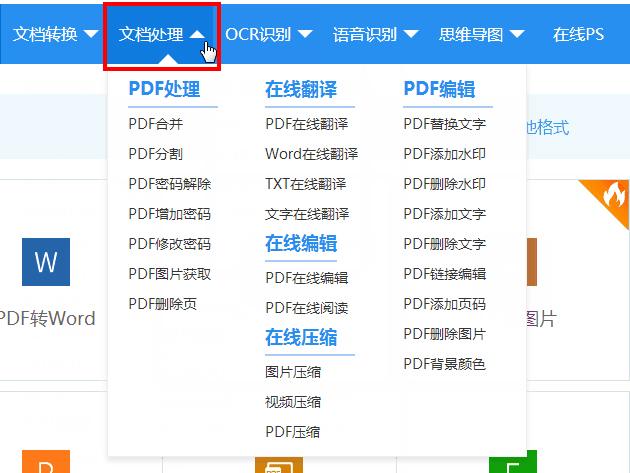The height and width of the screenshot is (473, 630).
Task: Choose 图片压缩 under 在线压缩
Action: pos(293,372)
